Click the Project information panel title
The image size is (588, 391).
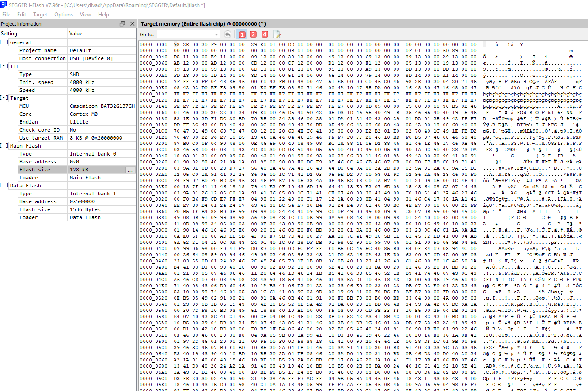coord(21,24)
